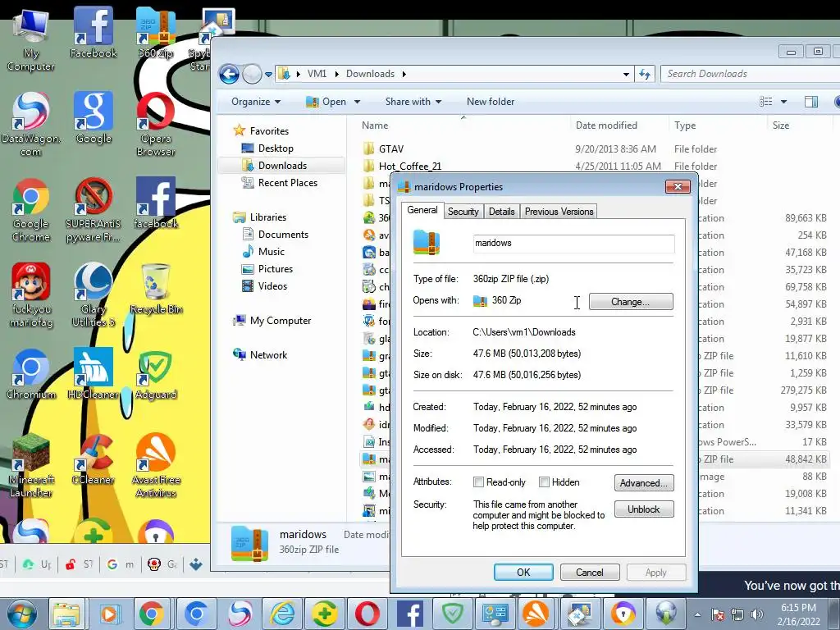Open the Advanced... attributes button

[643, 482]
